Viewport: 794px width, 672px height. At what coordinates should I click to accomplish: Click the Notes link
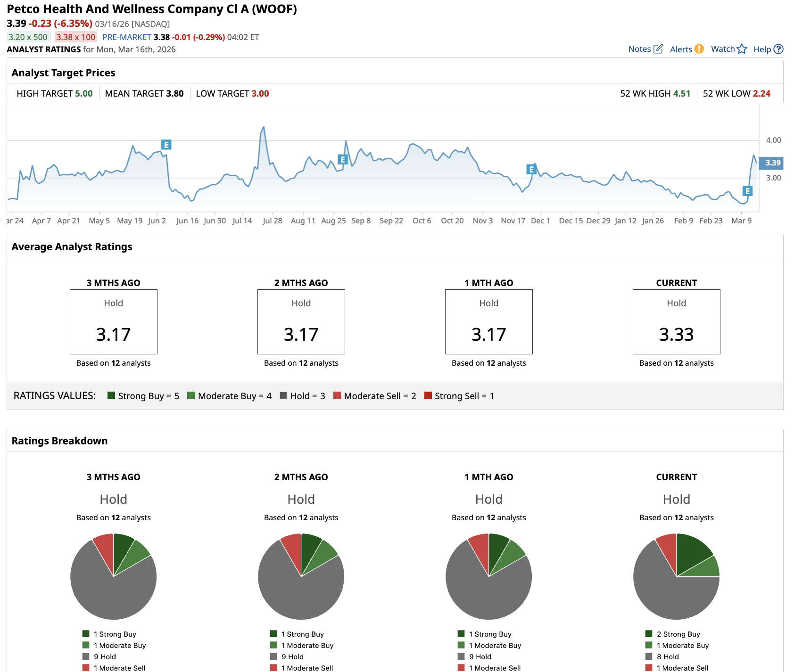tap(639, 49)
